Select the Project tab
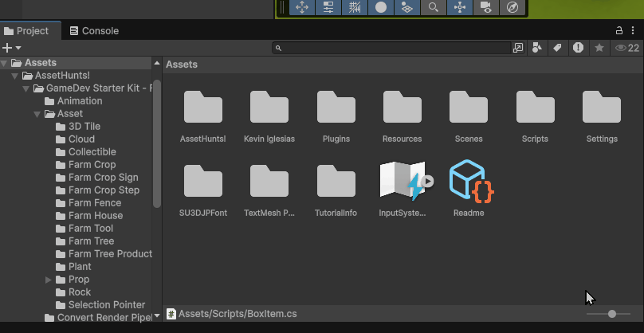This screenshot has width=644, height=333. (x=26, y=31)
